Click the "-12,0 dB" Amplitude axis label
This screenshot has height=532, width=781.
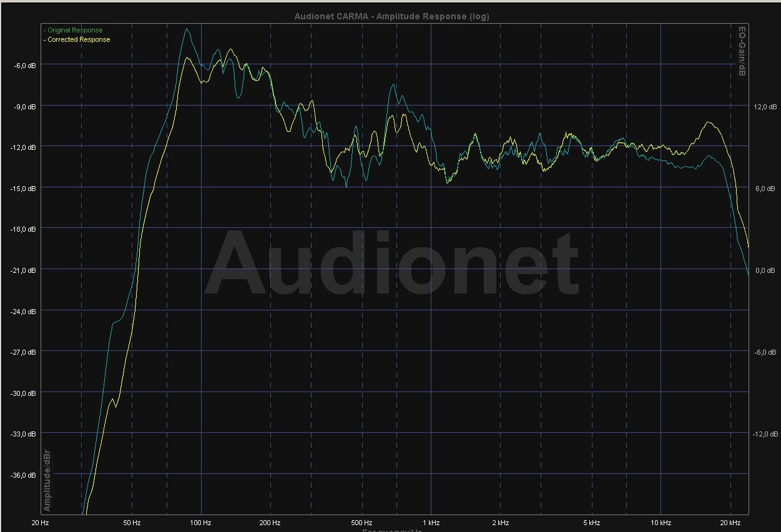24,147
